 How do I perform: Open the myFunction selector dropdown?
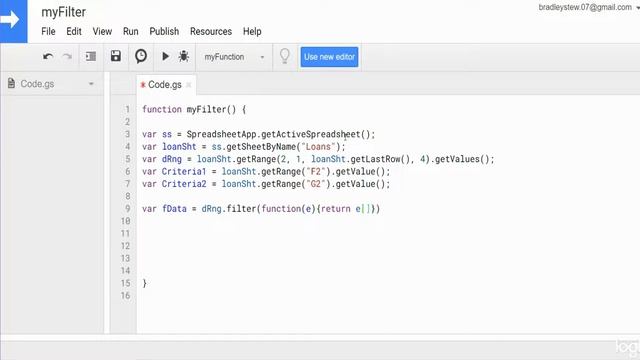(x=234, y=57)
